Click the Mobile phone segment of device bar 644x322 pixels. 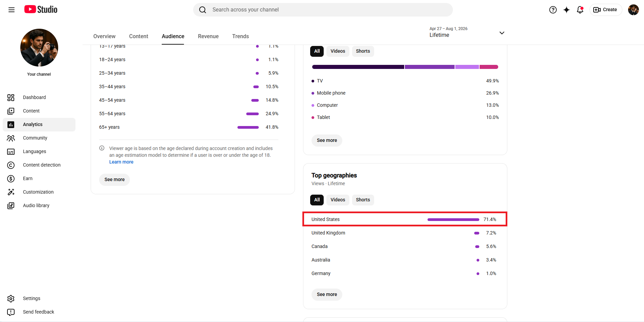click(x=430, y=67)
